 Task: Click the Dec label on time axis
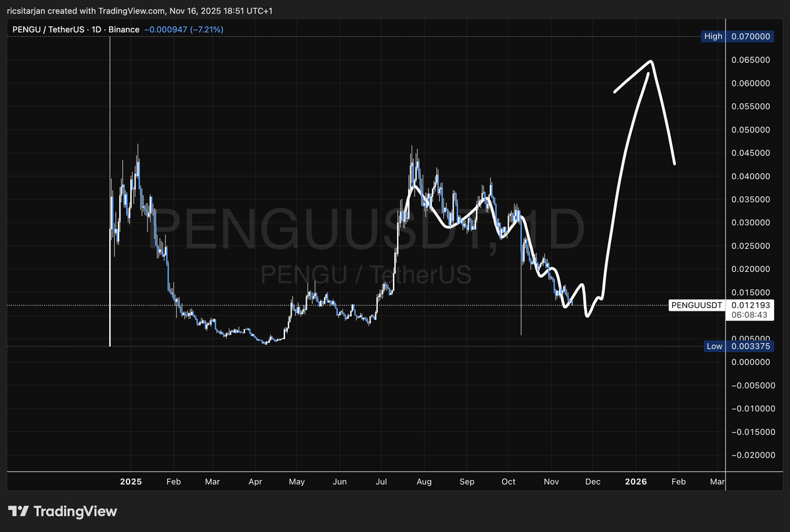[592, 482]
